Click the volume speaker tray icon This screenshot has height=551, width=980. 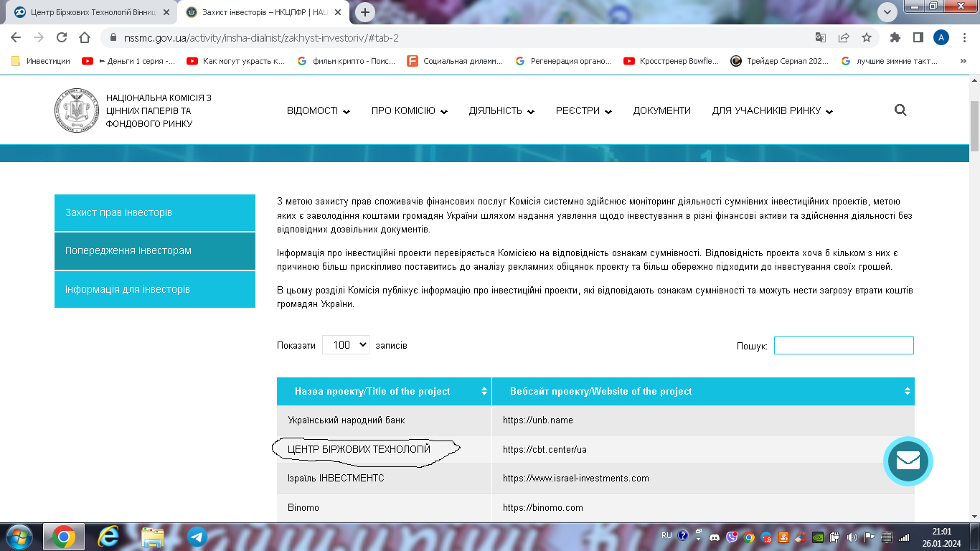tap(852, 537)
